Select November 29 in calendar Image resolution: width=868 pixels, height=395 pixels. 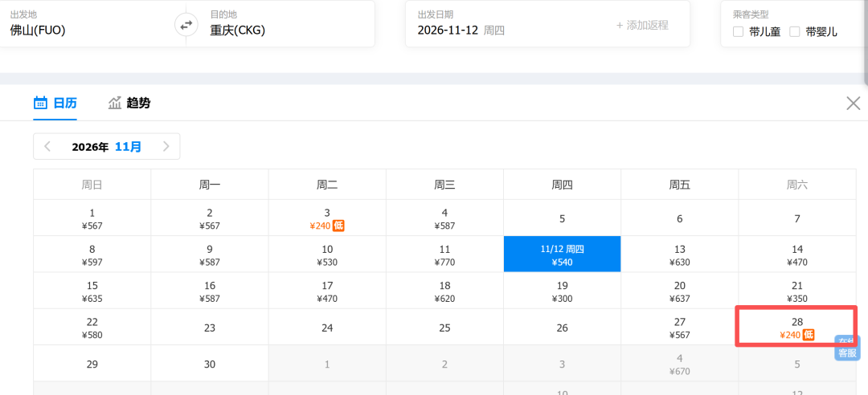[92, 364]
